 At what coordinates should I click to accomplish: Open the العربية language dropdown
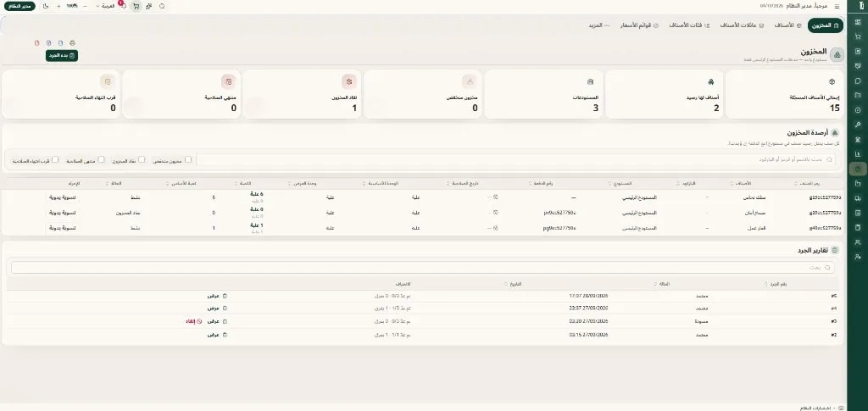tap(105, 6)
